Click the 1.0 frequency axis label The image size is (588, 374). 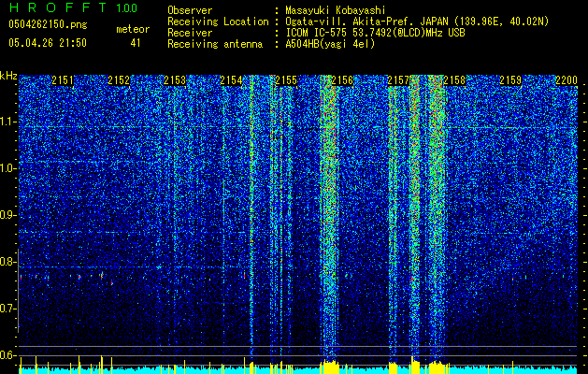[8, 168]
